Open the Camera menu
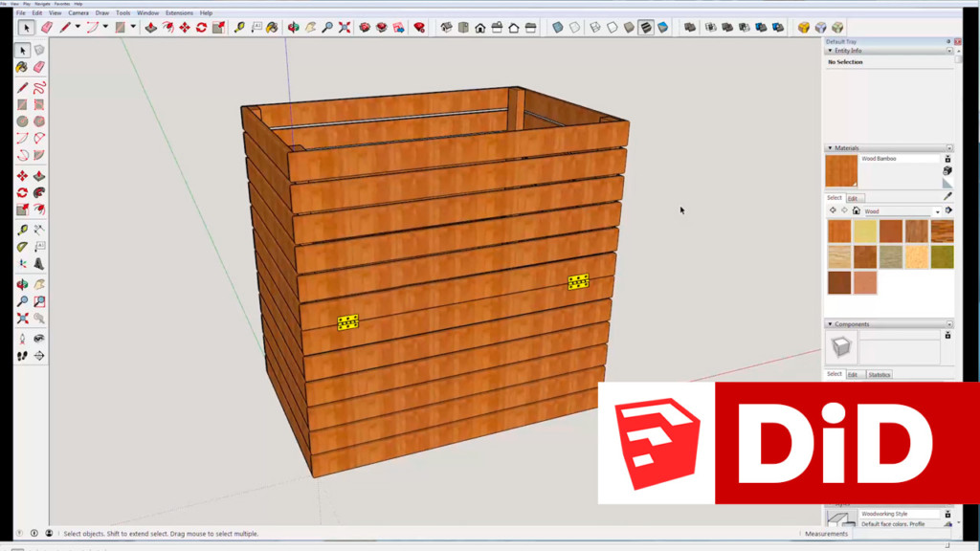This screenshot has width=980, height=551. point(78,12)
